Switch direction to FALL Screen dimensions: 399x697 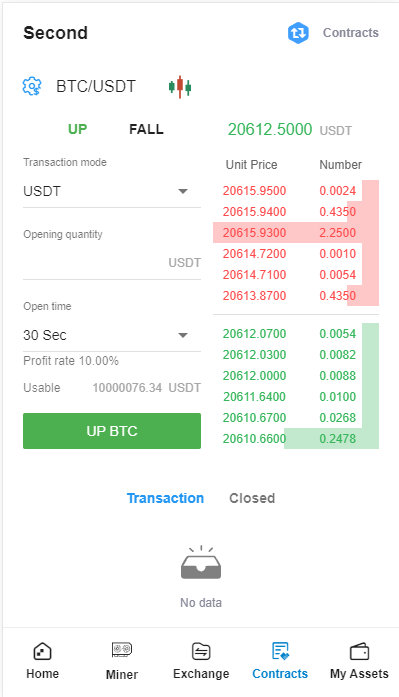tap(146, 129)
